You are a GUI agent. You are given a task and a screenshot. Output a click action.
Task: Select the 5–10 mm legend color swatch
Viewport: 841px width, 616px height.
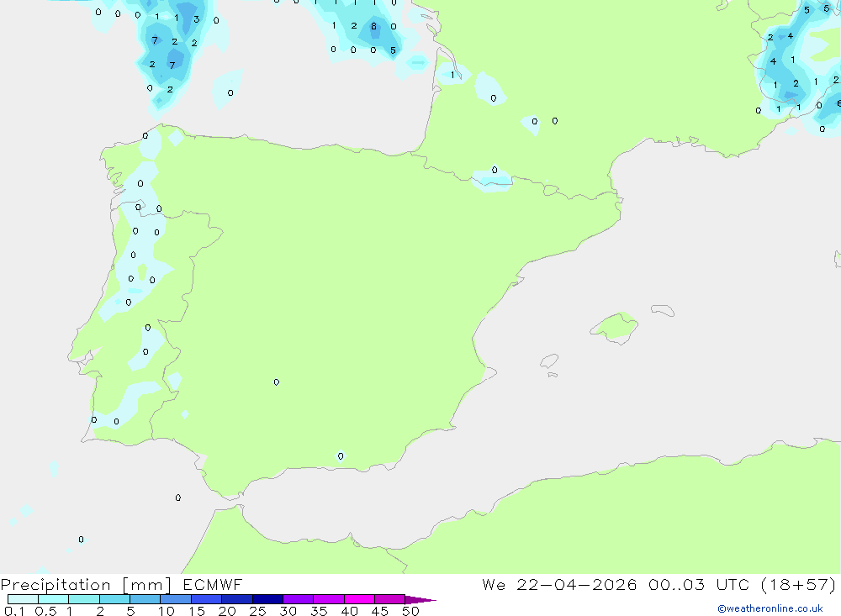tap(145, 599)
